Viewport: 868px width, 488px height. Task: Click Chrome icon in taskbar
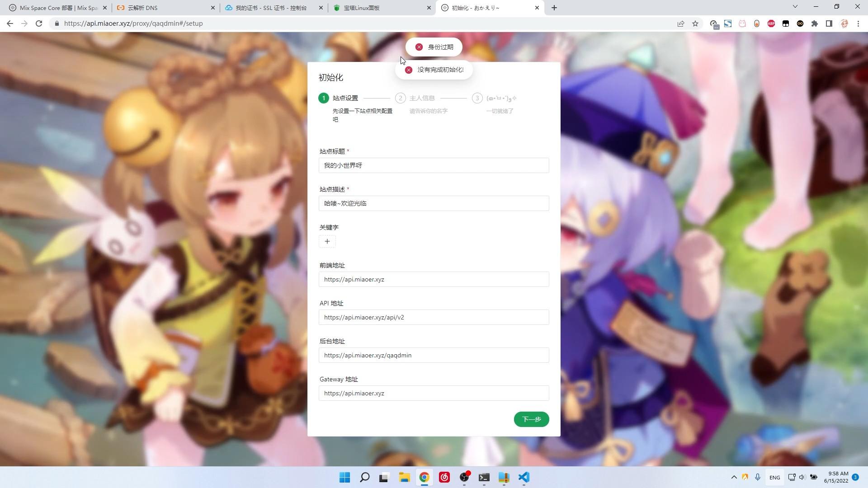coord(424,477)
